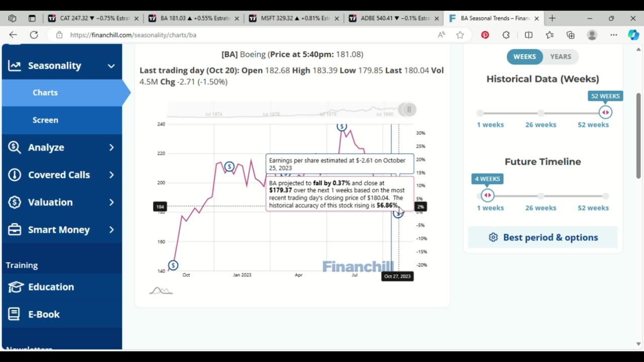This screenshot has height=362, width=644.
Task: Click the Historical Data 52 weeks slider handle
Action: [x=605, y=113]
